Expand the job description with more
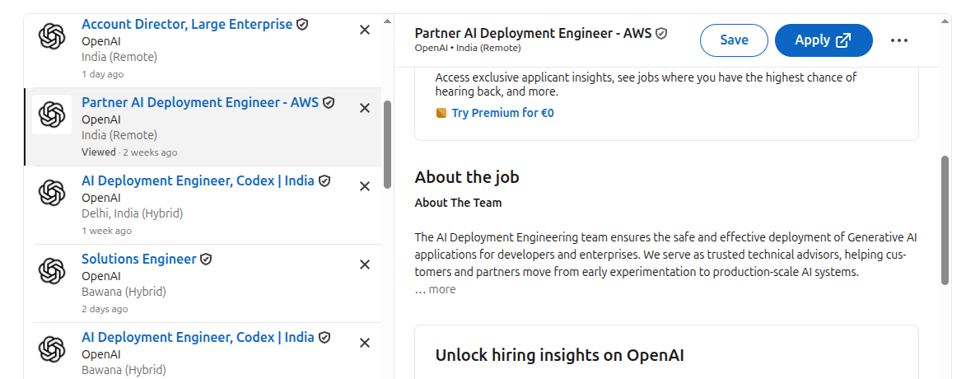 [442, 289]
